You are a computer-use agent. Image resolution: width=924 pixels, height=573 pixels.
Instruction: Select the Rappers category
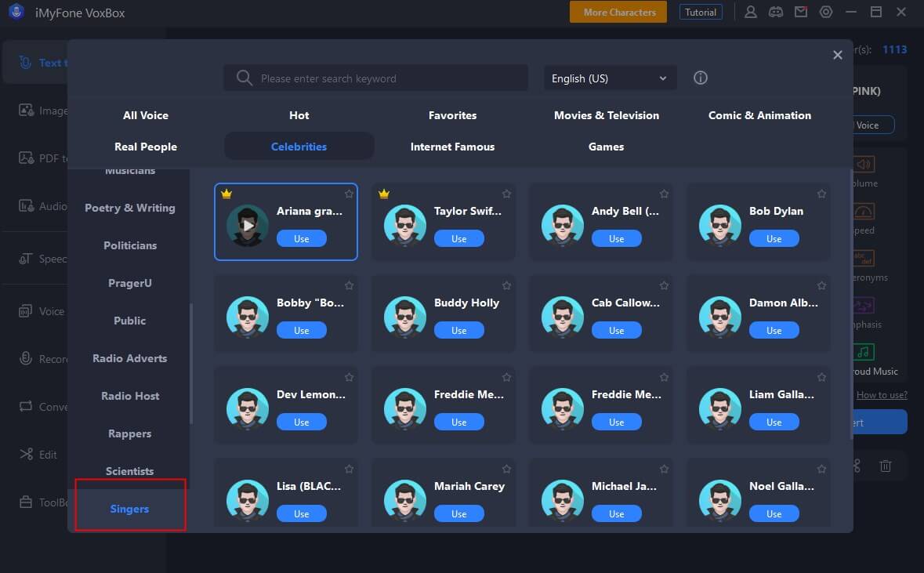click(129, 433)
